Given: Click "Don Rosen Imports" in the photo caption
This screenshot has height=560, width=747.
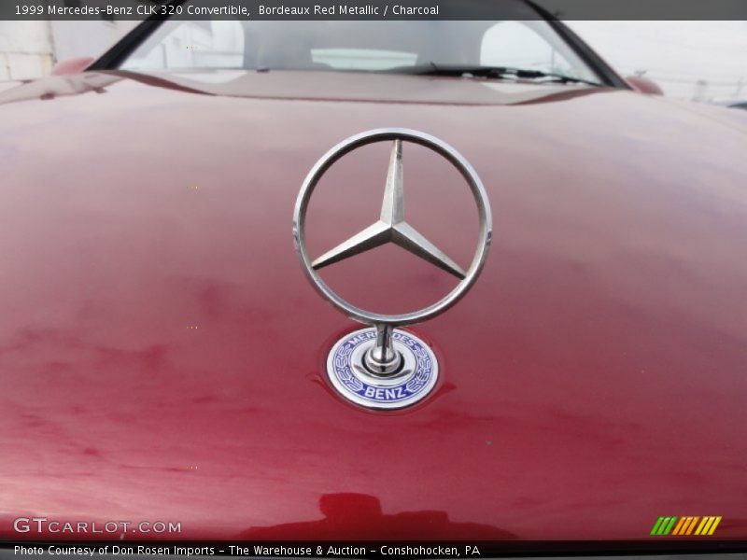Looking at the screenshot, I should pos(163,551).
